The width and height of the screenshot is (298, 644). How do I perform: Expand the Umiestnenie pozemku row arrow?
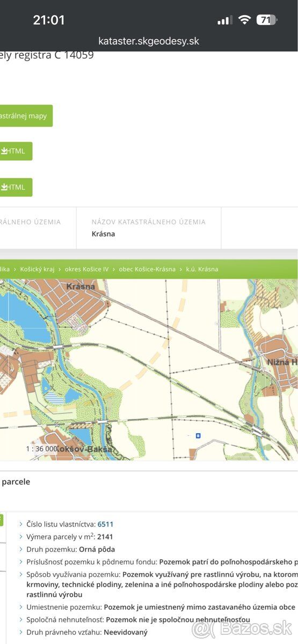tap(21, 607)
